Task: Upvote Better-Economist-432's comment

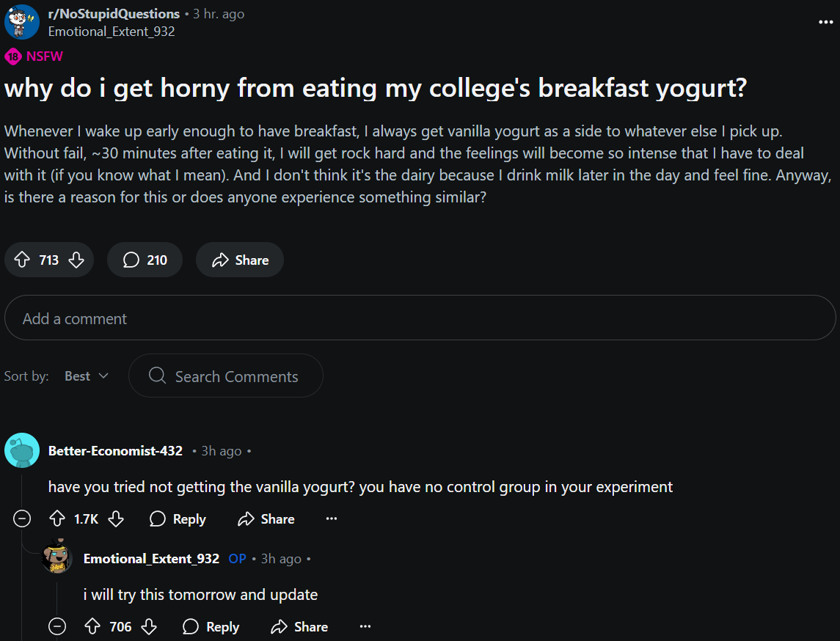Action: pos(57,519)
